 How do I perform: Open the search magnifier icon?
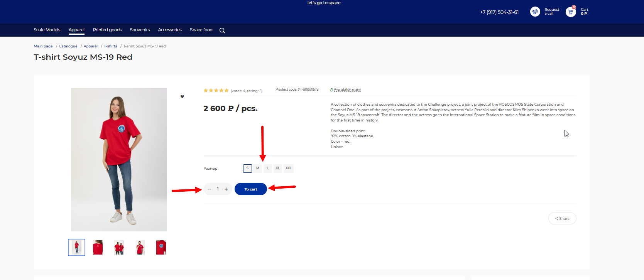222,30
